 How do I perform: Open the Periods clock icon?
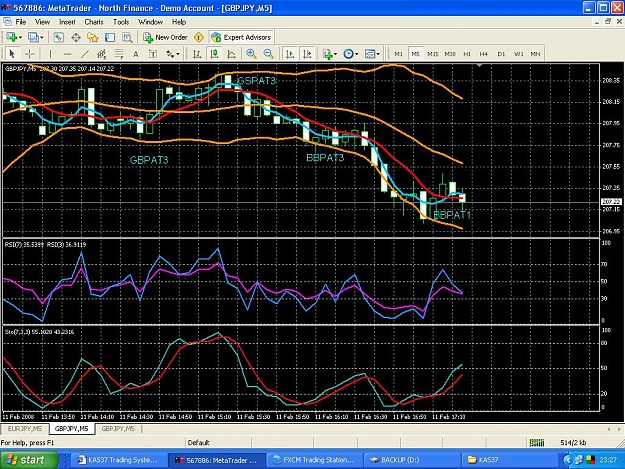click(x=348, y=54)
